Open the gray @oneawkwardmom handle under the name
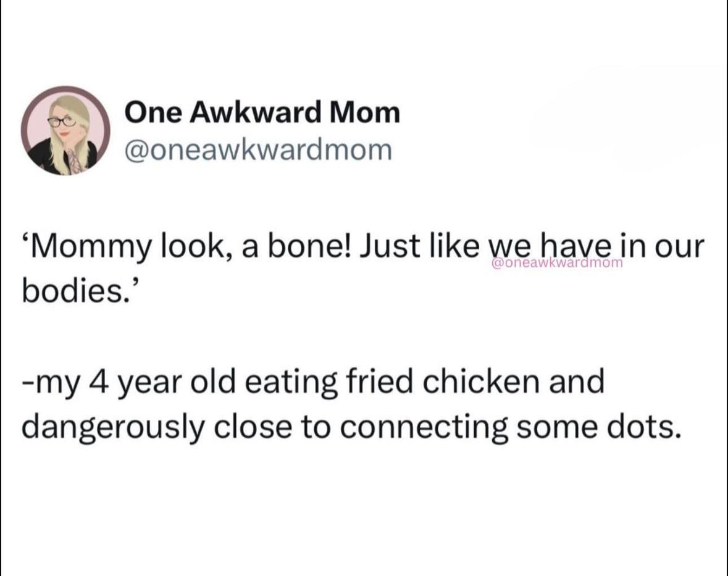Image resolution: width=728 pixels, height=576 pixels. pyautogui.click(x=258, y=150)
